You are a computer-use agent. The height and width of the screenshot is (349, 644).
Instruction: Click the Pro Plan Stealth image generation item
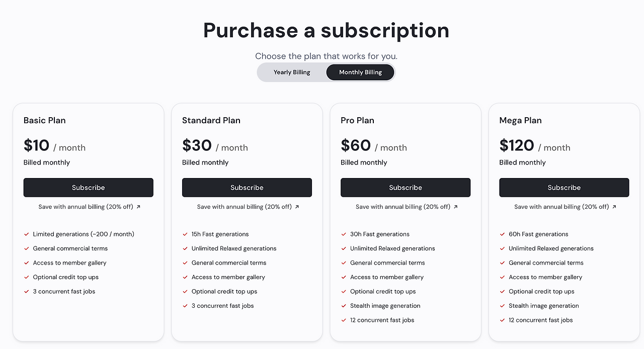[385, 306]
